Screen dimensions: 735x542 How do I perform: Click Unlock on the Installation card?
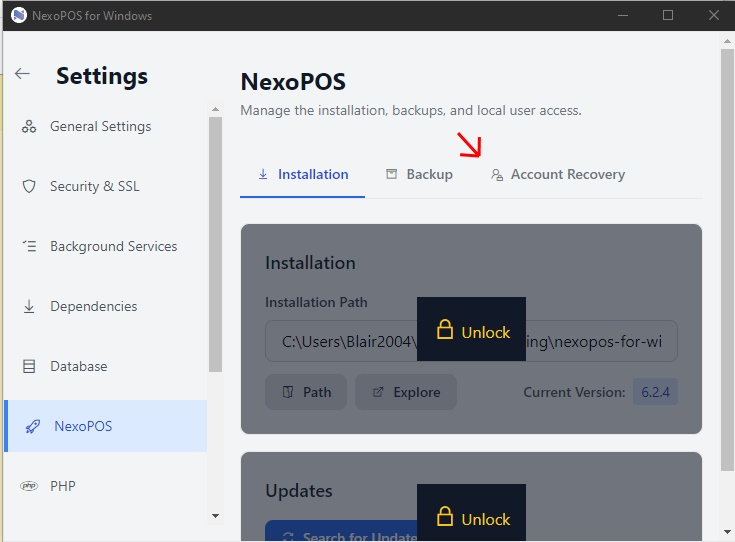pyautogui.click(x=472, y=329)
